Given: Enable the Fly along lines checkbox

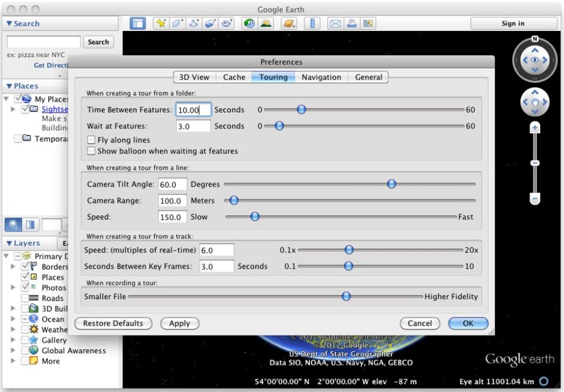Looking at the screenshot, I should point(91,140).
